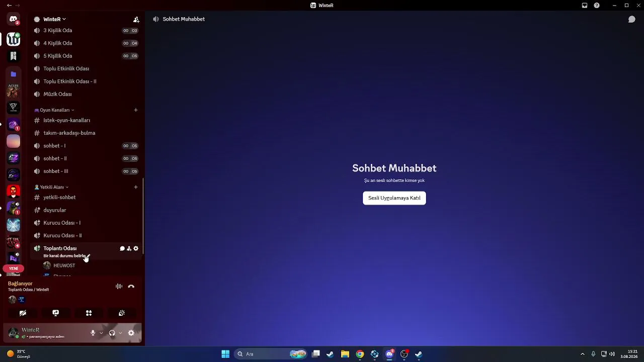Open user settings gear icon
The height and width of the screenshot is (362, 644).
131,333
